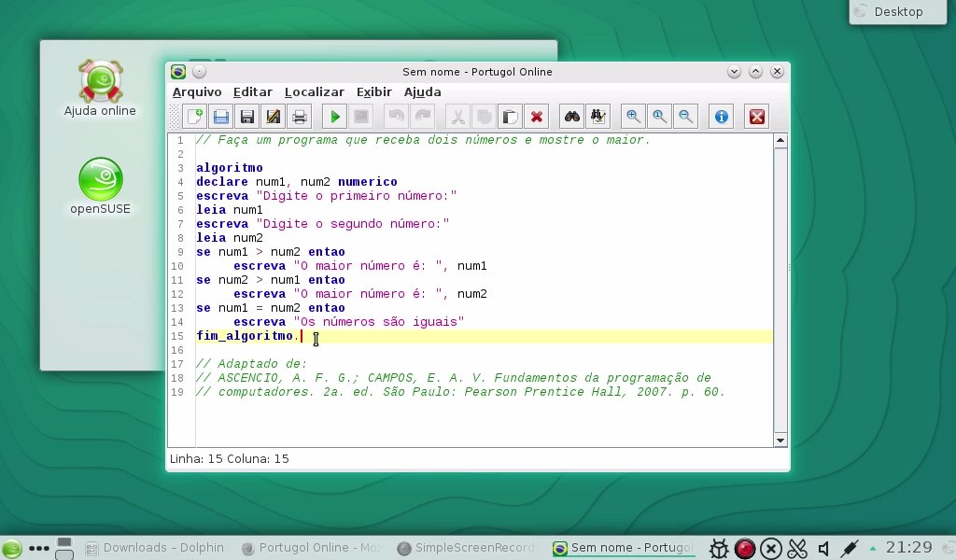Reset zoom with the magnifier 1 icon
956x560 pixels.
coord(659,117)
